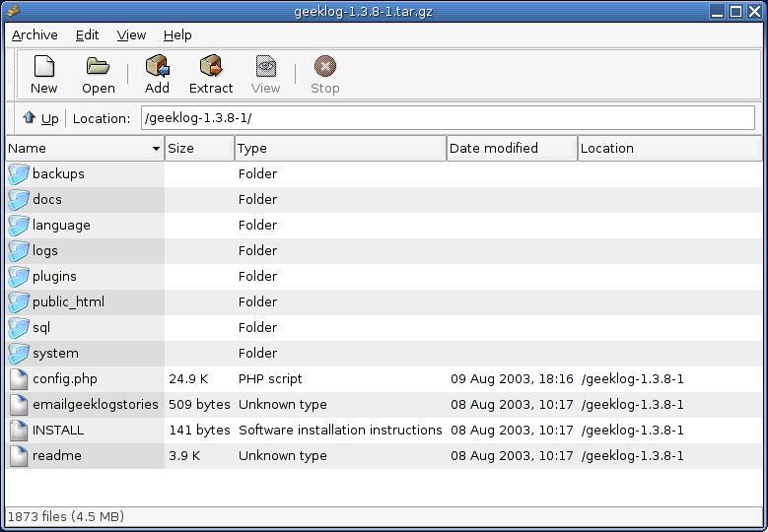Click the 509 bytes size cell
This screenshot has height=532, width=768.
click(199, 404)
